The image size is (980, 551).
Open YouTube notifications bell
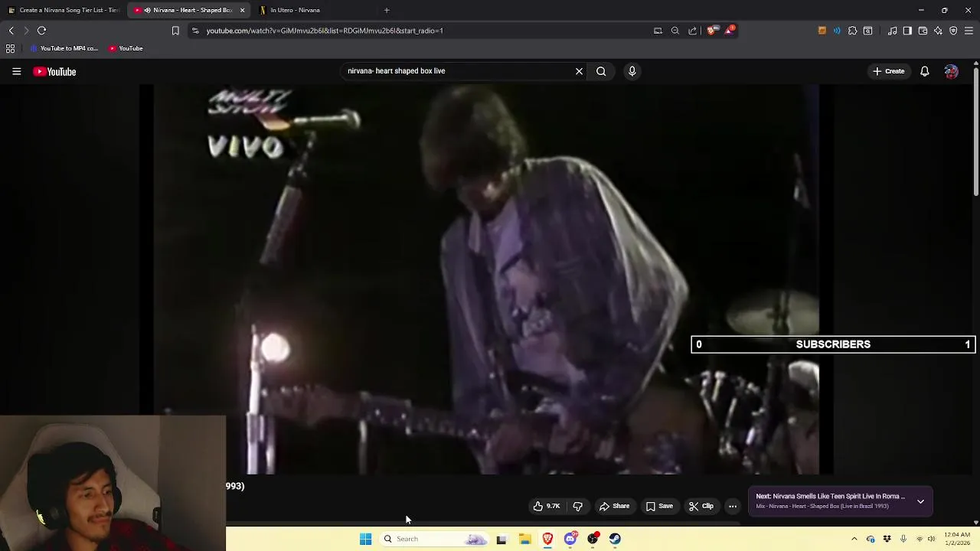coord(925,71)
